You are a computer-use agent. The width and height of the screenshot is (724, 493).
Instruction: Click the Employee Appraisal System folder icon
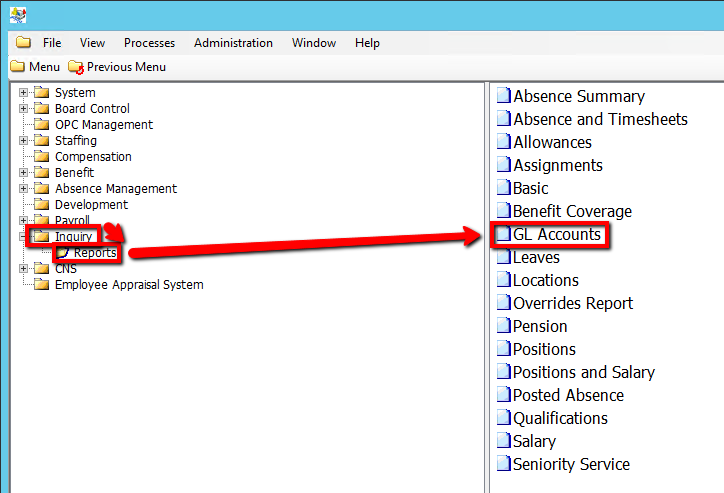pos(41,285)
